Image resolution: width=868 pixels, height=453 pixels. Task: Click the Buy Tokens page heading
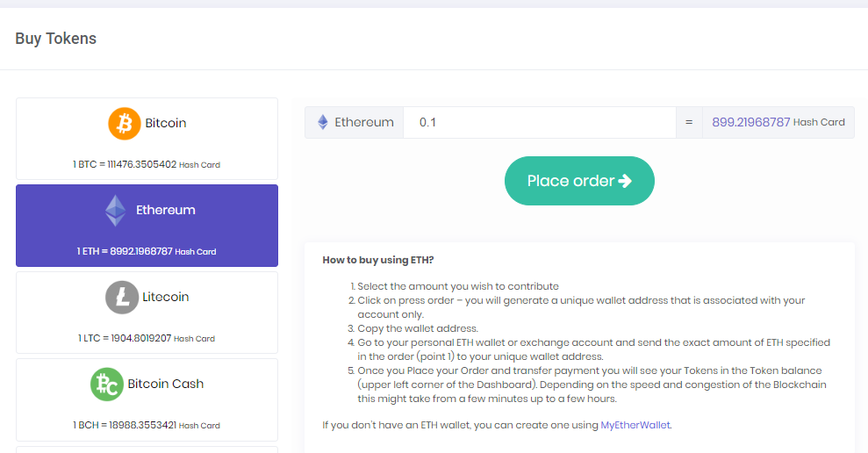(56, 39)
